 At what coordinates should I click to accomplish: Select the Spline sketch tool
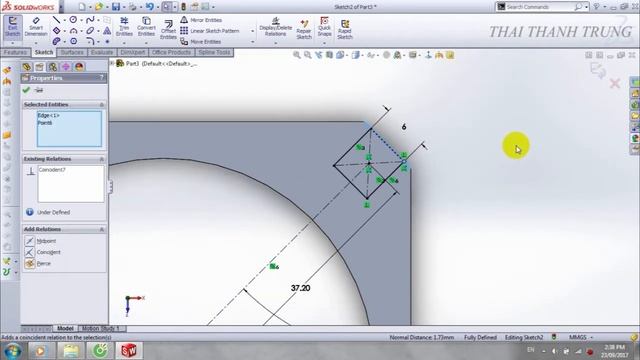pos(90,20)
